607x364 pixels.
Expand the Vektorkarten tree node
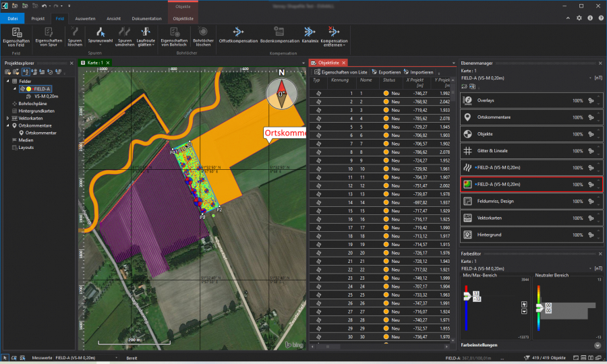coord(7,118)
